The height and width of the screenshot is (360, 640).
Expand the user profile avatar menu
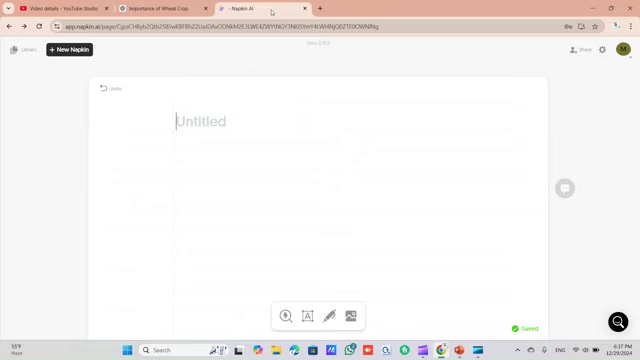pos(623,49)
